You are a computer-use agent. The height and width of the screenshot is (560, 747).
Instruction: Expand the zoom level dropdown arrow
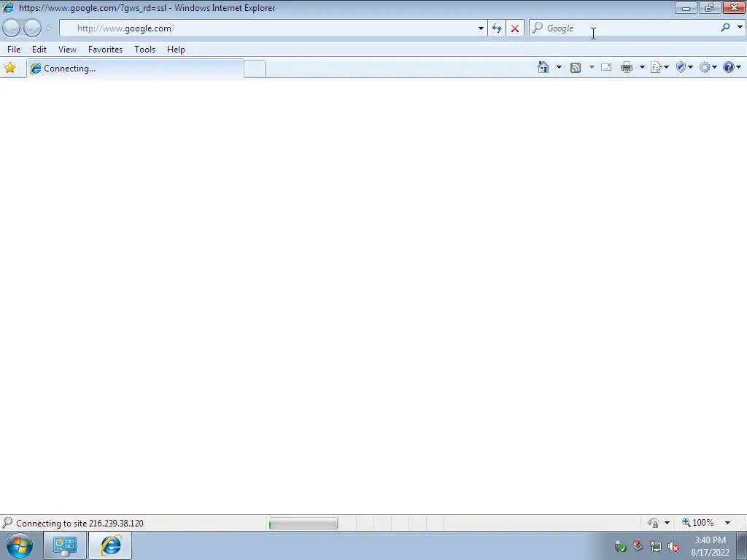(727, 523)
